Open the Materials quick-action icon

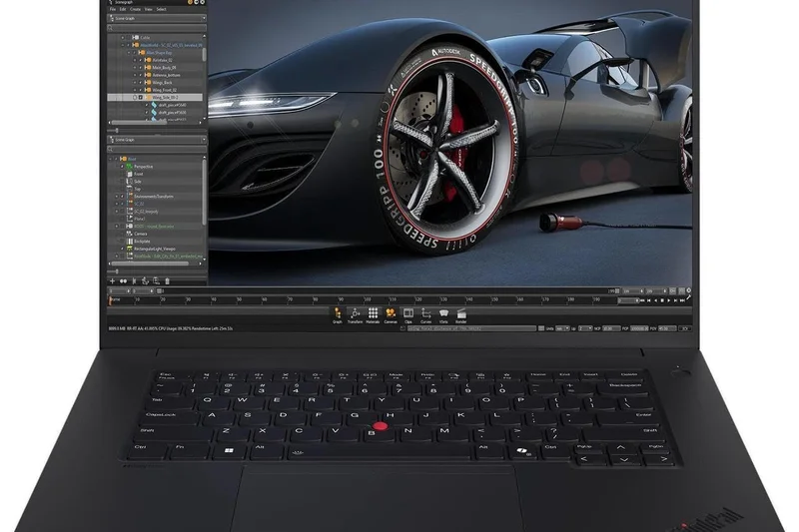tap(373, 313)
